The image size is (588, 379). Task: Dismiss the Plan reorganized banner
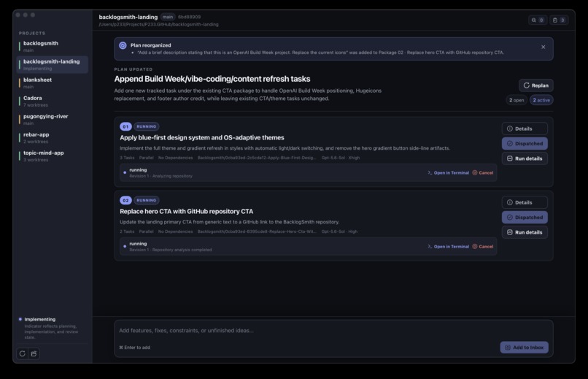point(543,47)
